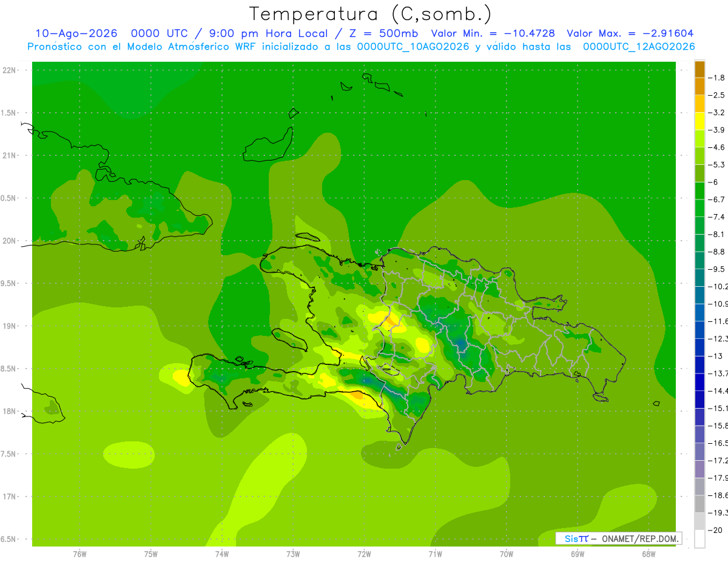Click the '0000UTC_10AGO2026' initialization timestamp
The height and width of the screenshot is (562, 728).
point(413,47)
